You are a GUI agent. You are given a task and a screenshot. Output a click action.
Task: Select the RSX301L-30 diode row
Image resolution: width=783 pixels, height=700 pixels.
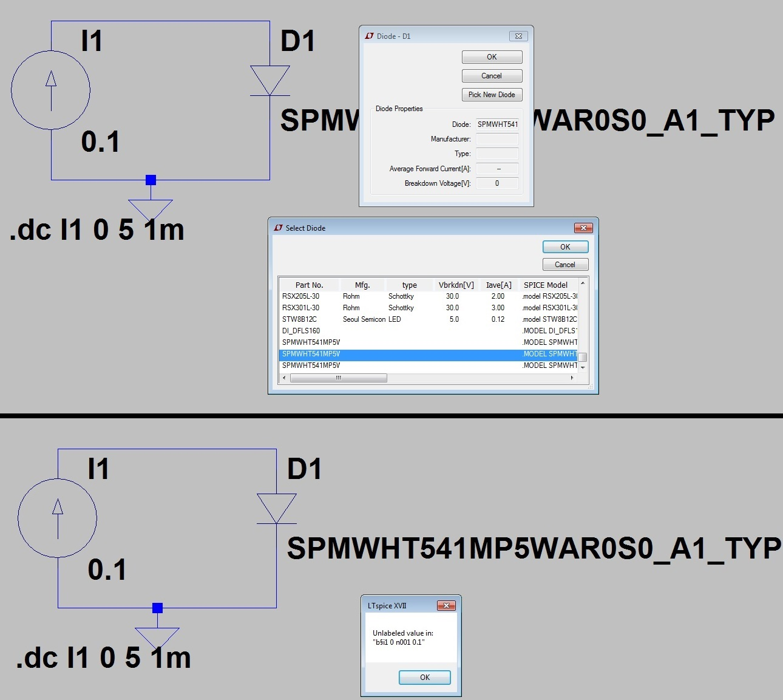tap(429, 308)
